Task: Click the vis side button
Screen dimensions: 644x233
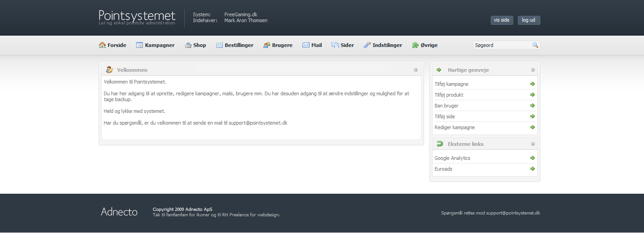Action: 502,20
